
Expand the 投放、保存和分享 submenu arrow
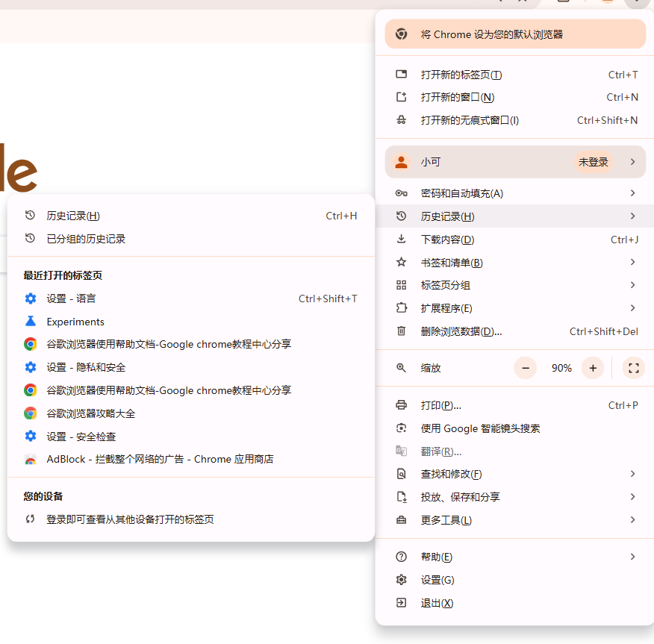coord(633,497)
